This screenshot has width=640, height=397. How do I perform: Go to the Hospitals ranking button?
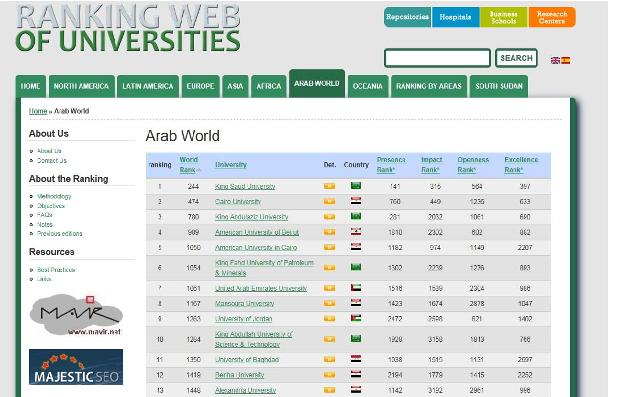click(456, 17)
